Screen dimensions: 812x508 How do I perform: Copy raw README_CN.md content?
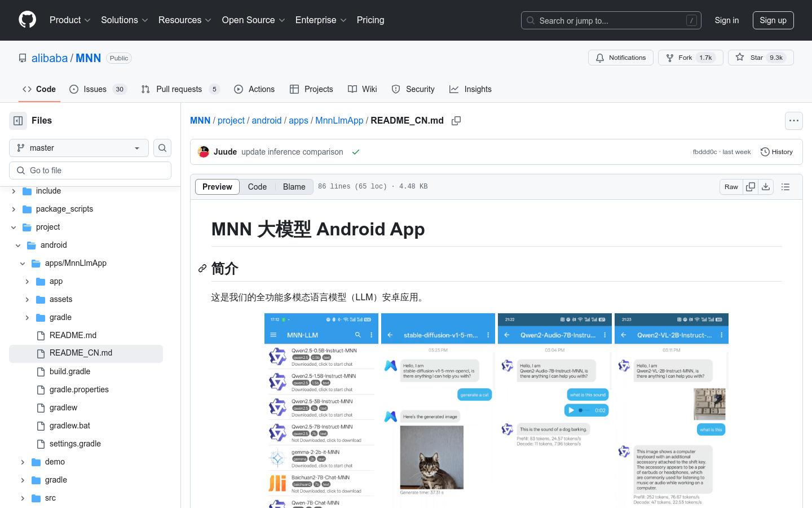[750, 186]
